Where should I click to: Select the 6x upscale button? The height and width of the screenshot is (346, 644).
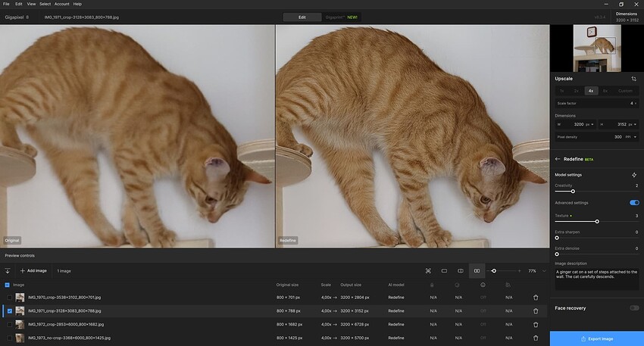[x=605, y=91]
